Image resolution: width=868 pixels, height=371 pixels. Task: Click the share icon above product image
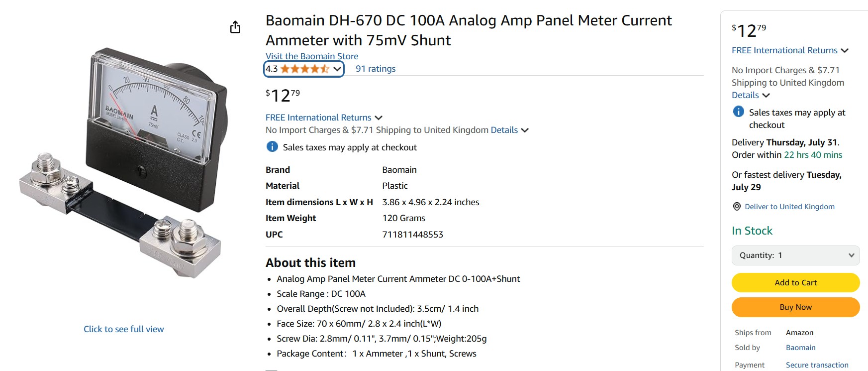pyautogui.click(x=235, y=27)
